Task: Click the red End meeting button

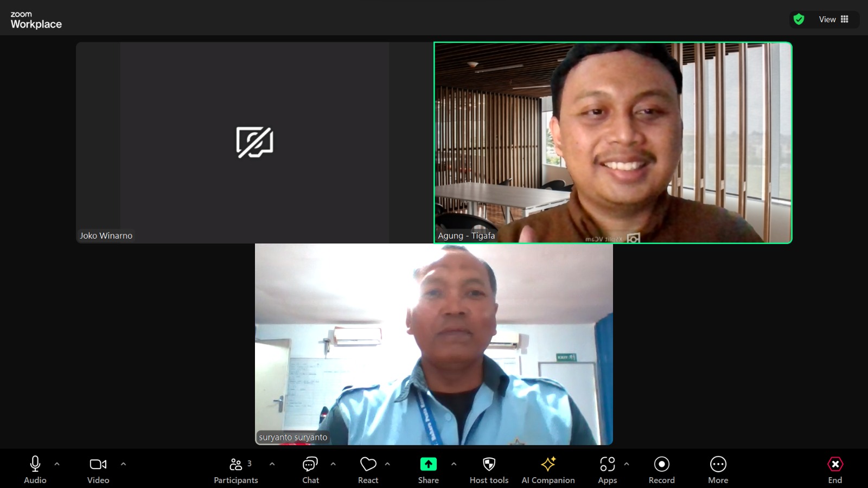Action: (835, 464)
